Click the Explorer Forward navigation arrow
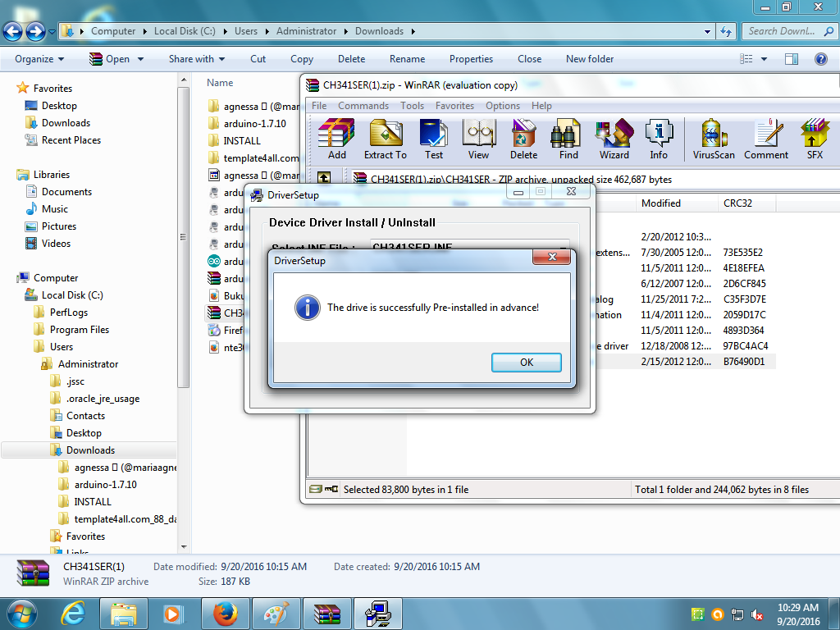840x630 pixels. coord(35,32)
